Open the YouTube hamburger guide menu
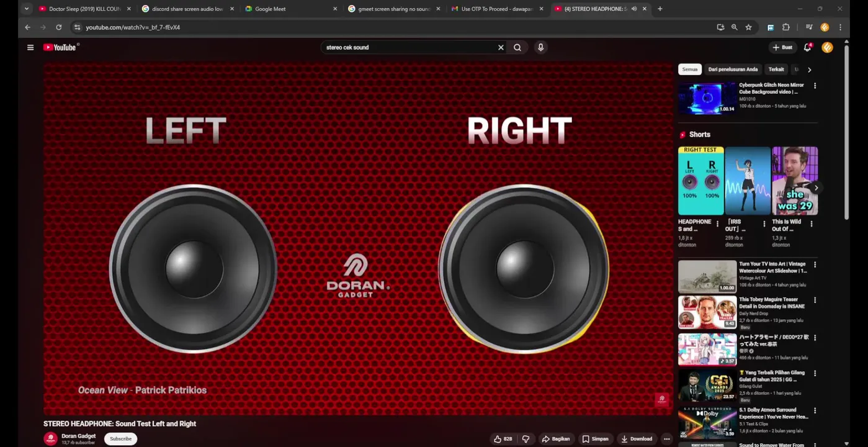Viewport: 868px width, 447px height. 30,47
